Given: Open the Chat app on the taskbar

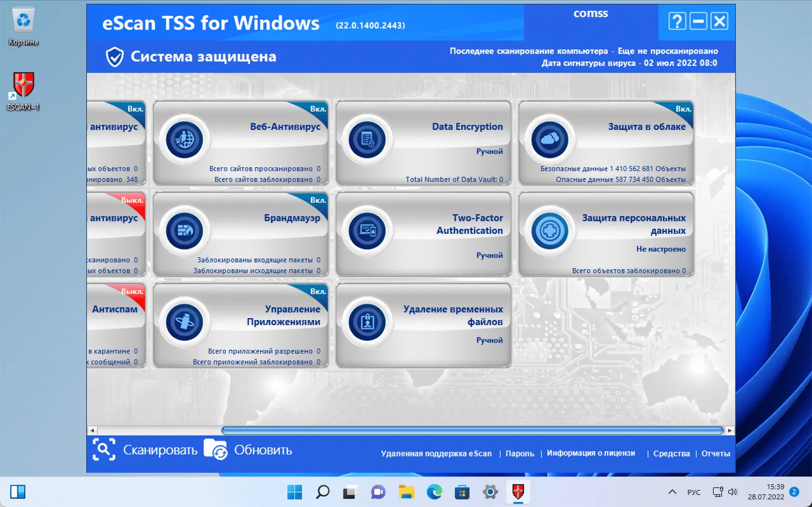Looking at the screenshot, I should point(378,492).
